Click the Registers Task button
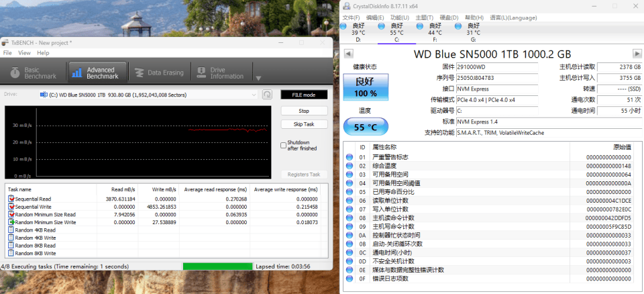 (304, 175)
